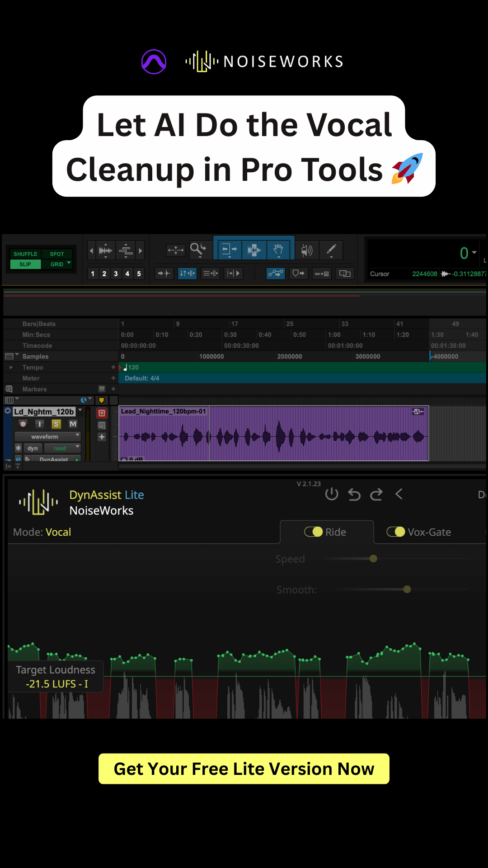Select the Grabber hand tool
Image resolution: width=488 pixels, height=868 pixels.
278,250
